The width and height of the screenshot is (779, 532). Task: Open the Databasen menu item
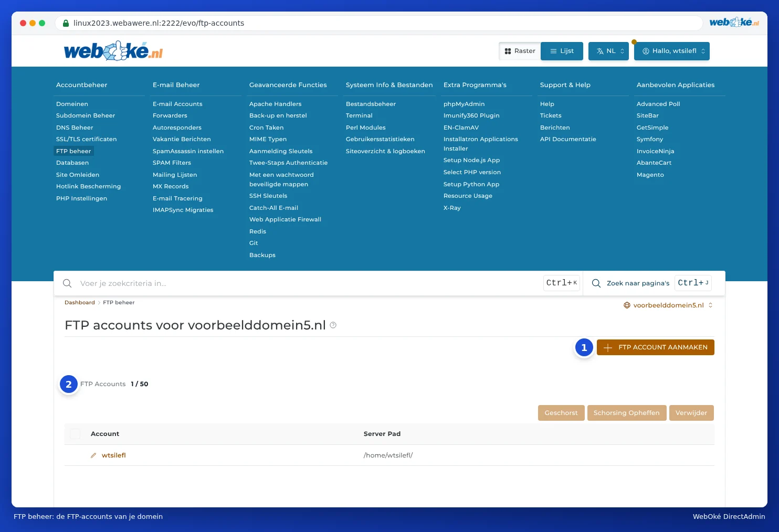(x=72, y=163)
